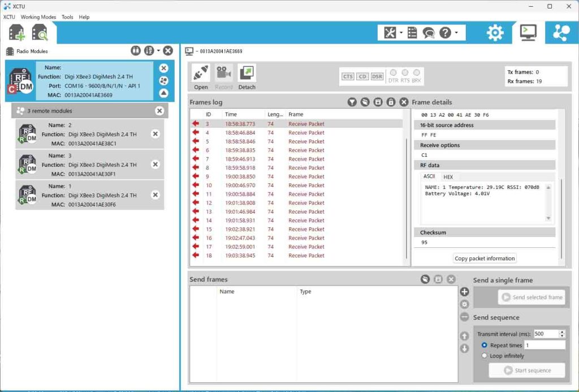Click the X icon in Frames log header
This screenshot has width=579, height=392.
coord(404,102)
